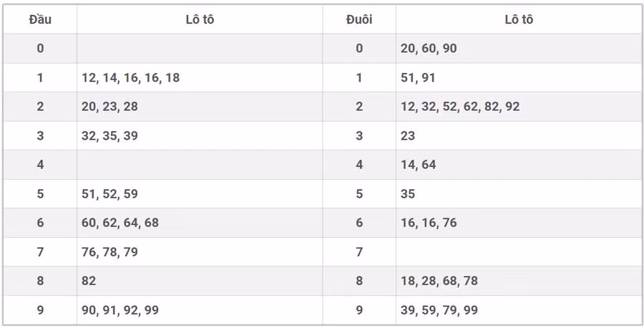Click the "16, 16, 76" cell

[x=429, y=223]
